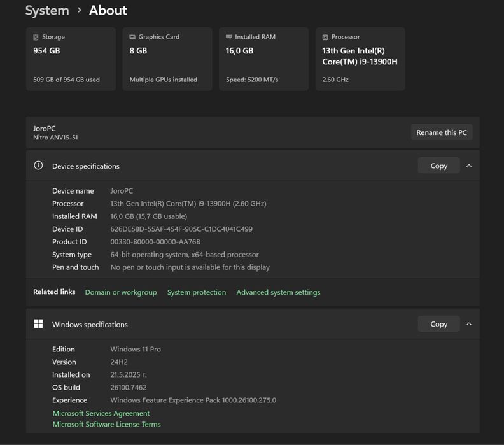
Task: Collapse the Device specifications section
Action: tap(469, 166)
